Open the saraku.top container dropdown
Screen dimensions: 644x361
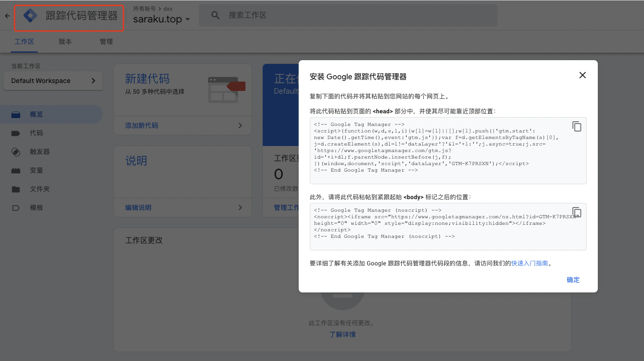161,20
